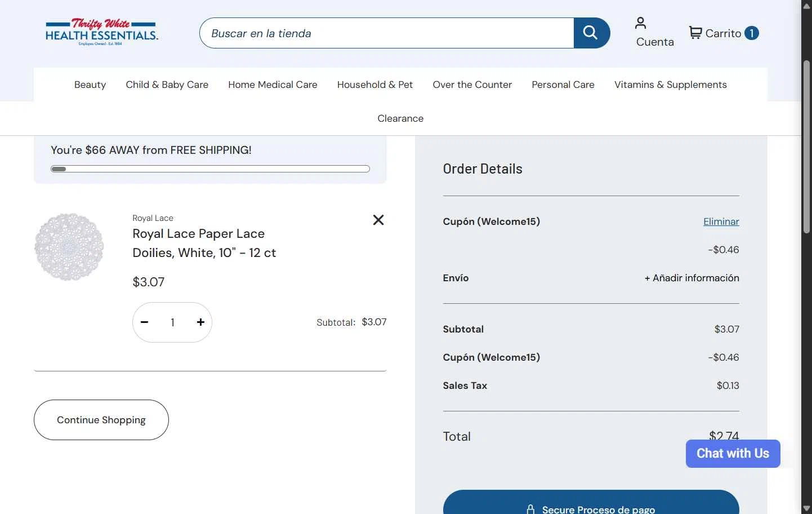Open the Carrito shopping cart

click(724, 33)
